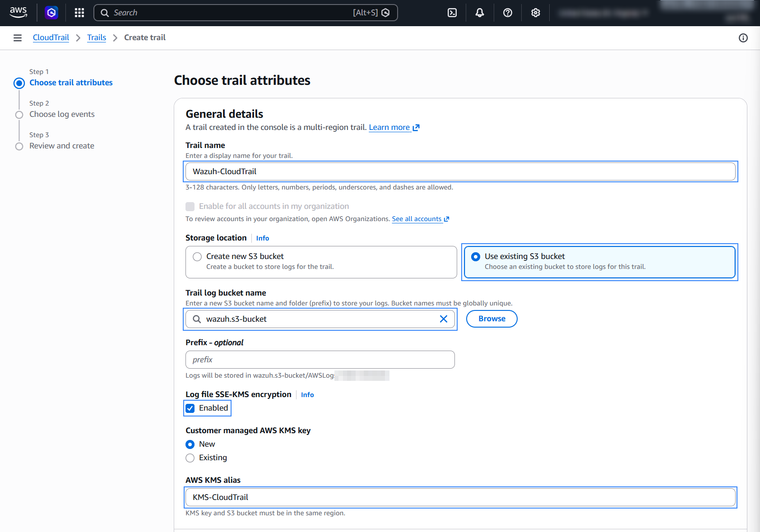Click the external link icon beside Learn more
The height and width of the screenshot is (532, 760).
pos(416,128)
